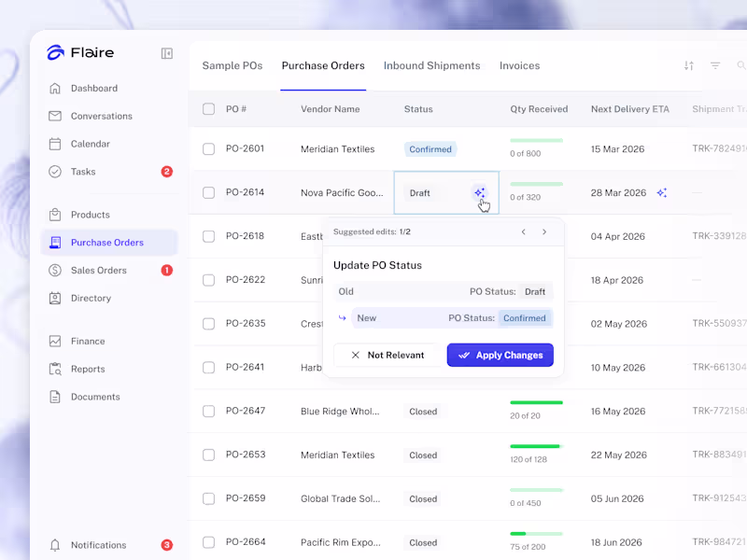747x560 pixels.
Task: Click the sort arrows icon
Action: (x=689, y=65)
